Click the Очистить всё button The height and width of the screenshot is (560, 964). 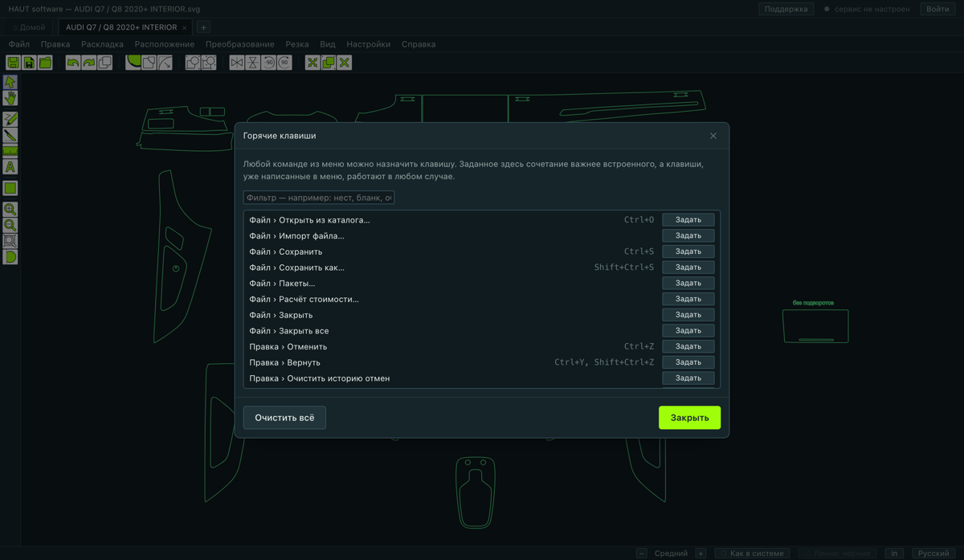[x=284, y=418]
